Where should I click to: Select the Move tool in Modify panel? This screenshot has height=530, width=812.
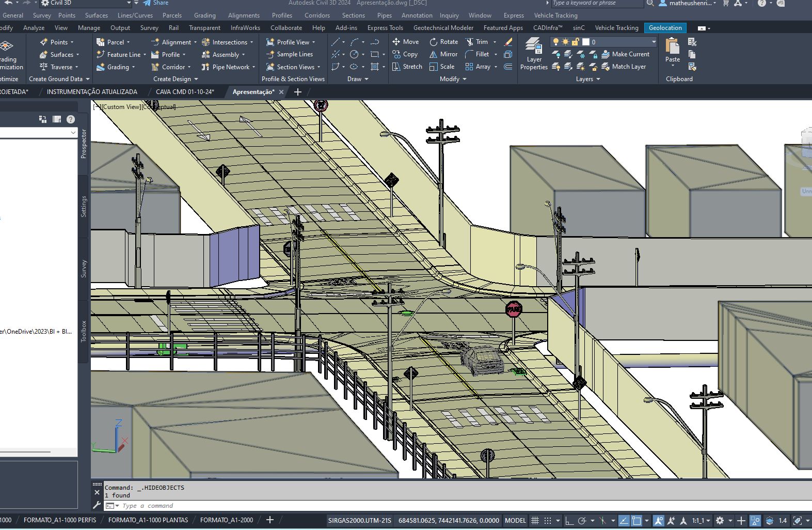[405, 42]
